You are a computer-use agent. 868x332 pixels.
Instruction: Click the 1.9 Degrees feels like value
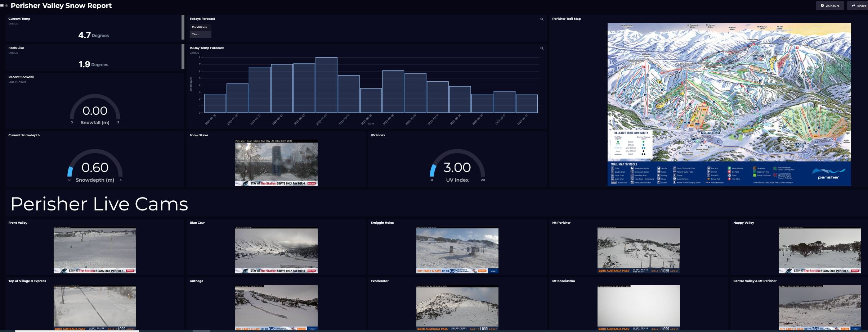coord(94,64)
